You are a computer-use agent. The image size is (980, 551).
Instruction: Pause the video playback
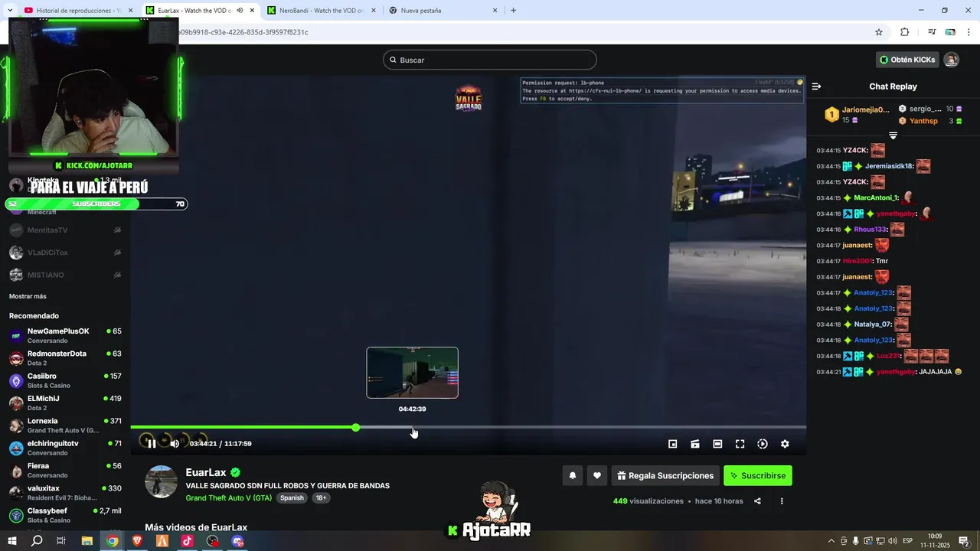tap(152, 444)
